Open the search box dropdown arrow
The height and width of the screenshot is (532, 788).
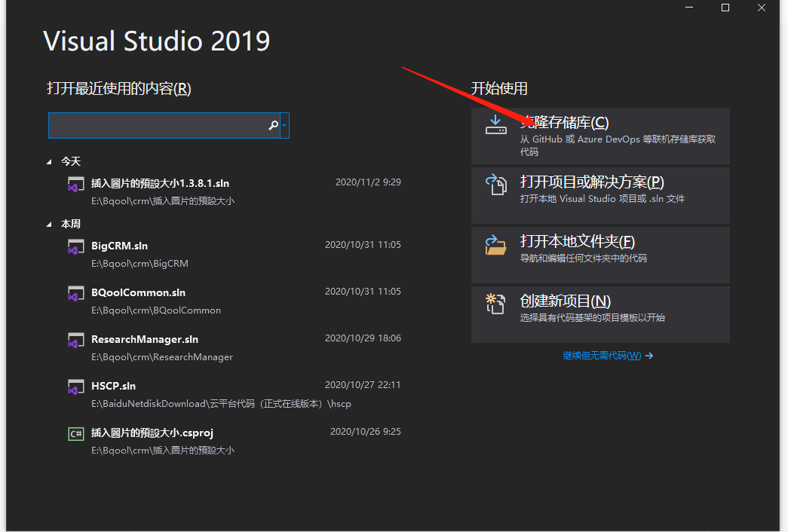[x=284, y=126]
